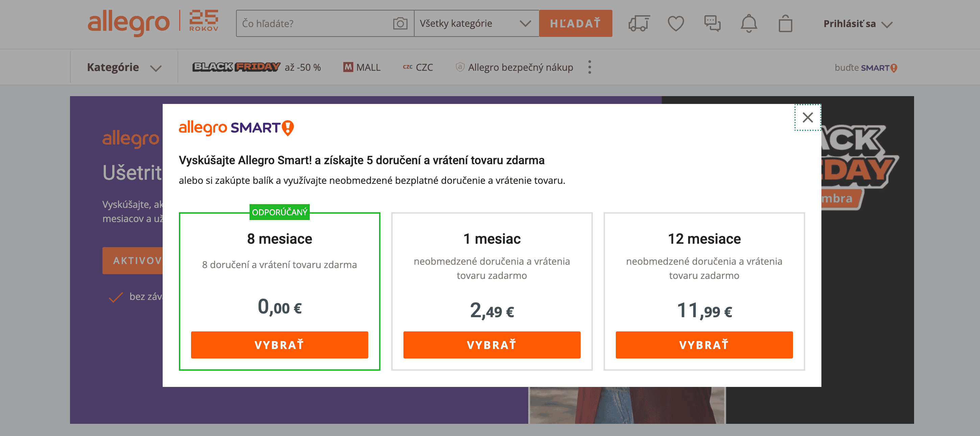
Task: Open messages chat bubbles icon
Action: coord(712,24)
